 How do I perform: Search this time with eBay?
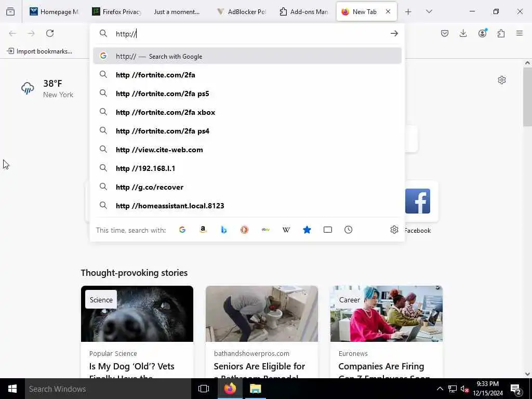pos(265,230)
